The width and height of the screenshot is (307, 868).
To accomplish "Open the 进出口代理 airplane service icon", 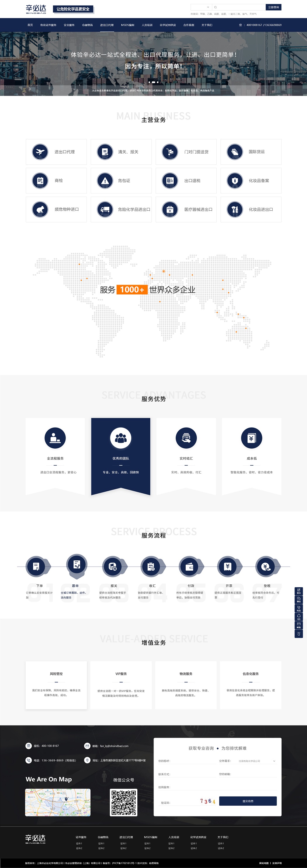I will 40,152.
